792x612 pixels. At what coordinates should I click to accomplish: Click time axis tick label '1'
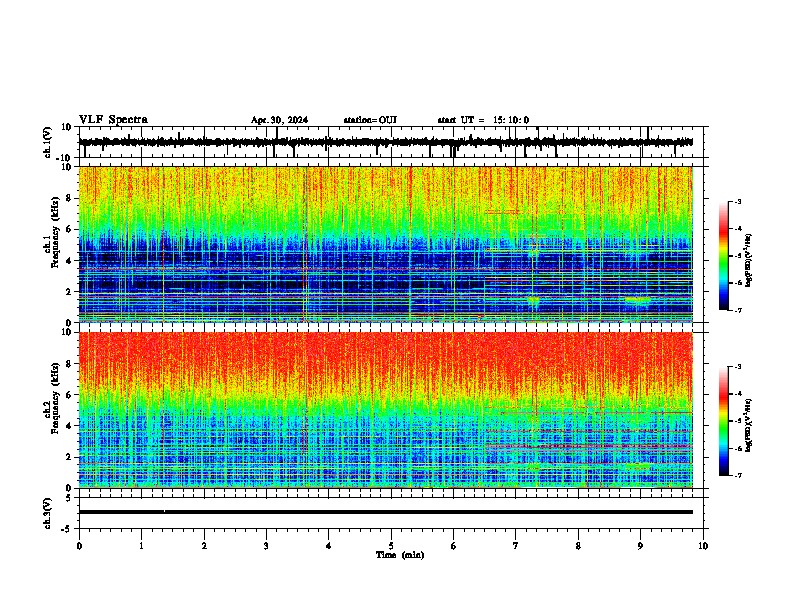pyautogui.click(x=141, y=546)
